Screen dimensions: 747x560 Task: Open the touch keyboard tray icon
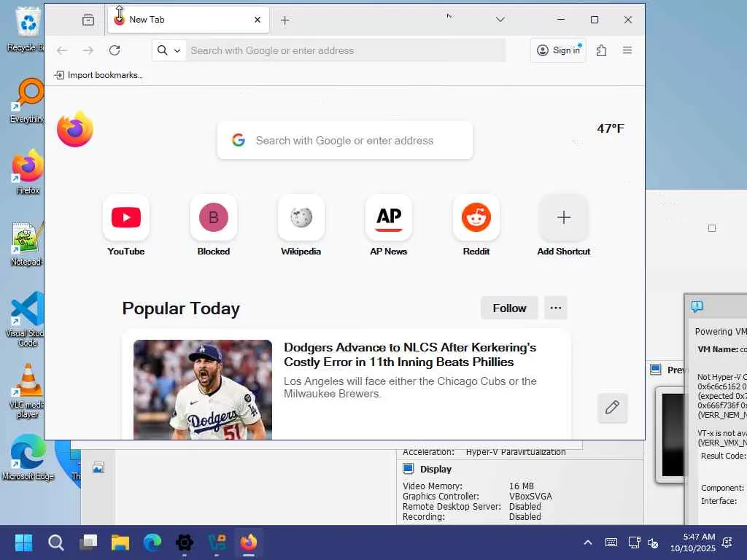pos(611,542)
